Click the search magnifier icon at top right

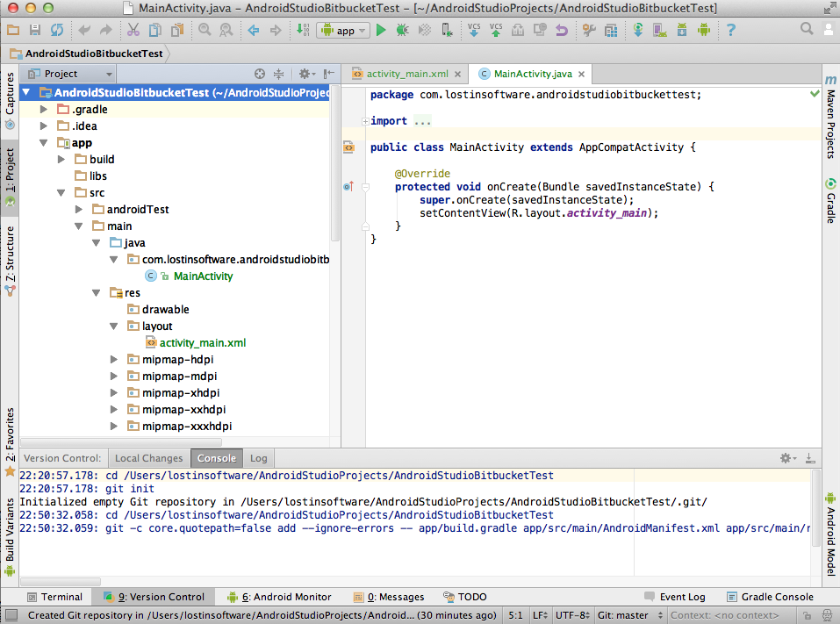click(807, 30)
